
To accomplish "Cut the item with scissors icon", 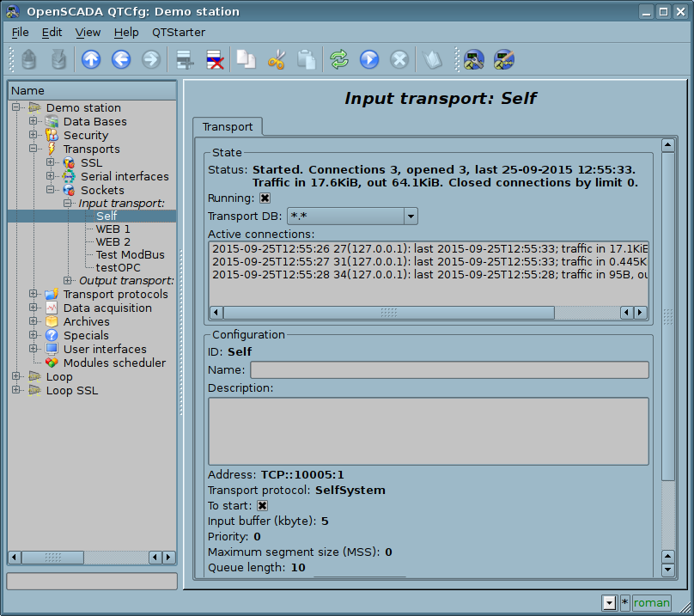I will (x=277, y=59).
